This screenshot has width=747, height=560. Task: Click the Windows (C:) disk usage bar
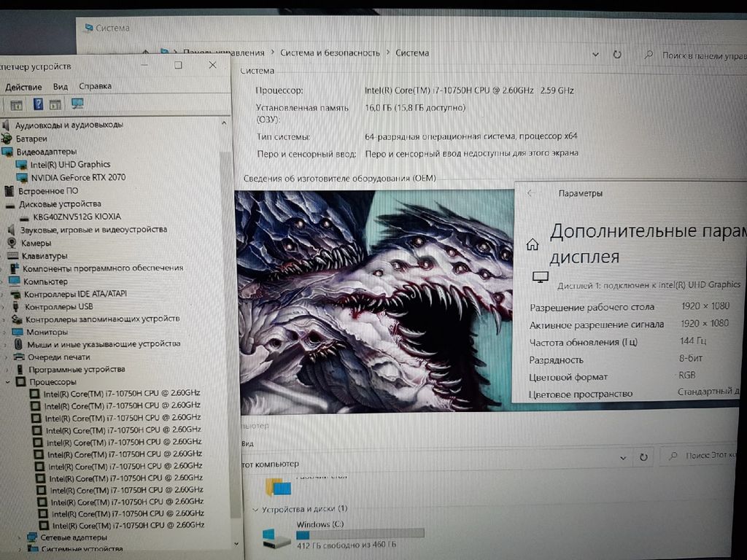pyautogui.click(x=360, y=534)
